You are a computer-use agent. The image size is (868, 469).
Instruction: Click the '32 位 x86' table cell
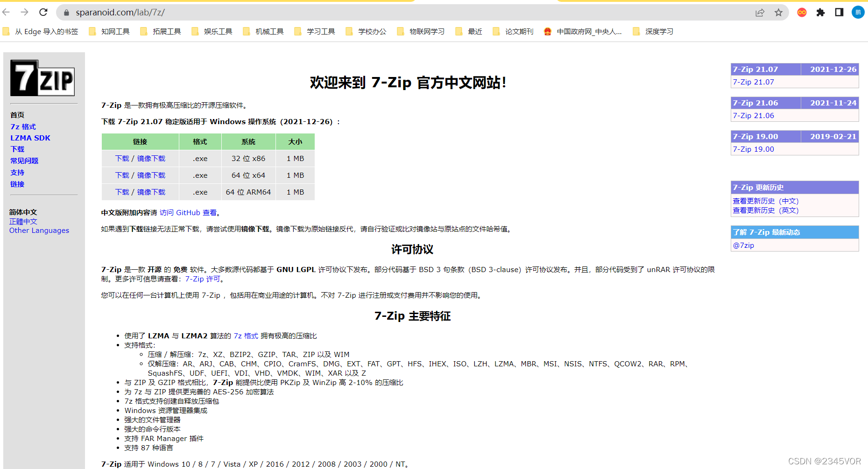click(x=248, y=159)
